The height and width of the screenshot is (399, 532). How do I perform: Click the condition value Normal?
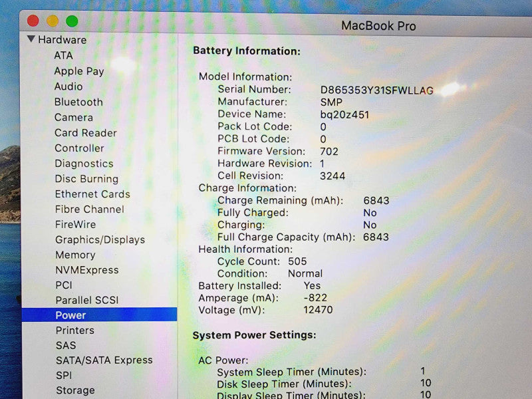[x=305, y=273]
